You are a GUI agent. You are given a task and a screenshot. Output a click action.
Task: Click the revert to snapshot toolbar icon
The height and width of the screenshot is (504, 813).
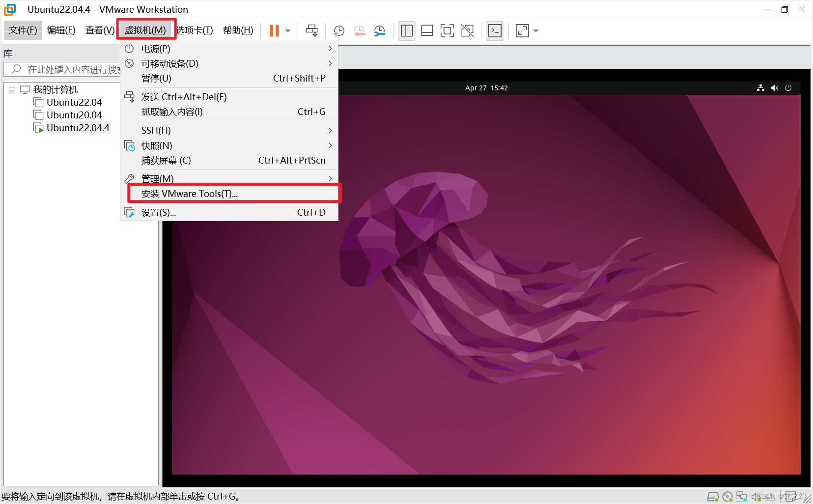pos(359,31)
